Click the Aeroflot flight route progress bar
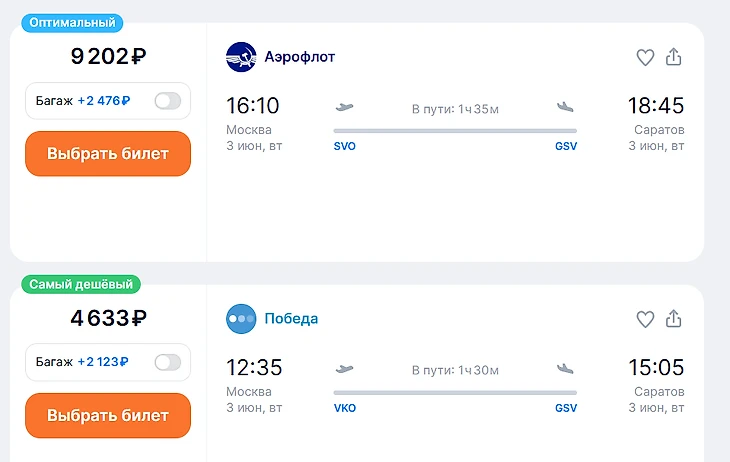The image size is (730, 462). (x=455, y=130)
